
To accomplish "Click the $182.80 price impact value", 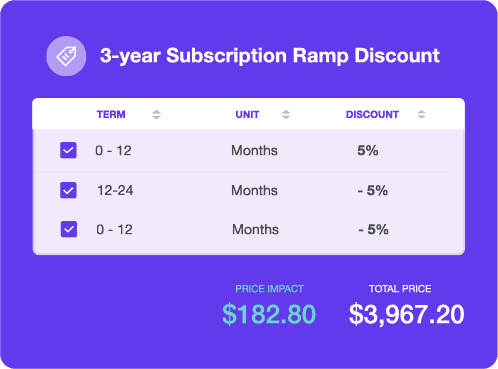I will point(269,314).
